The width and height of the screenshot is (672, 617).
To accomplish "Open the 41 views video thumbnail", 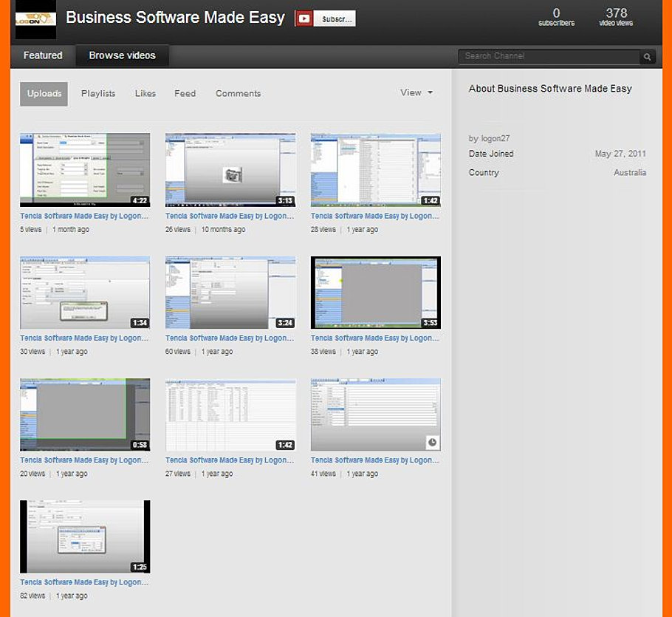I will [375, 415].
